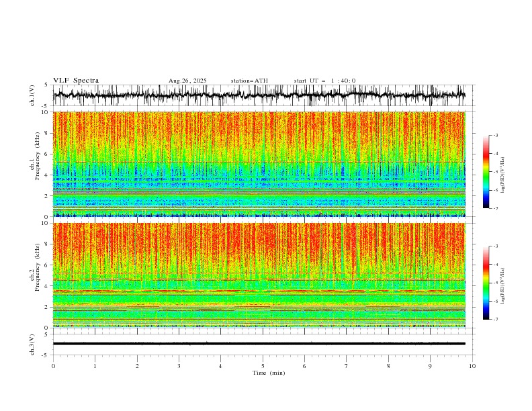
Task: Click the ch.1 spectrogram panel
Action: tap(259, 164)
